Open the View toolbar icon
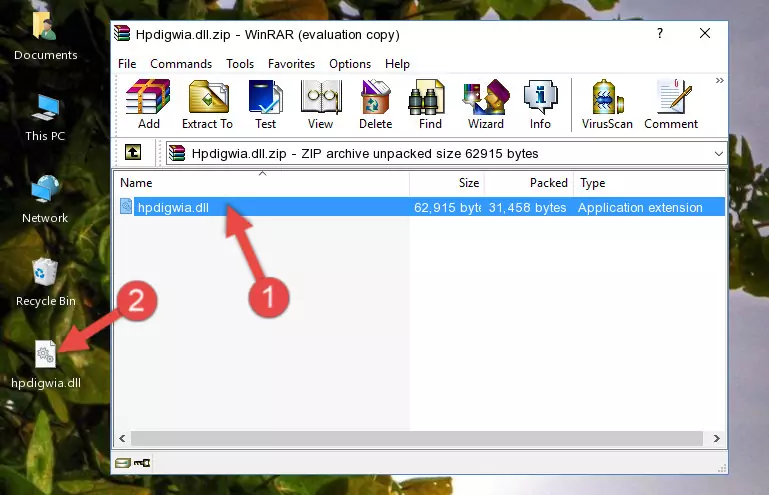The image size is (769, 495). pyautogui.click(x=321, y=104)
